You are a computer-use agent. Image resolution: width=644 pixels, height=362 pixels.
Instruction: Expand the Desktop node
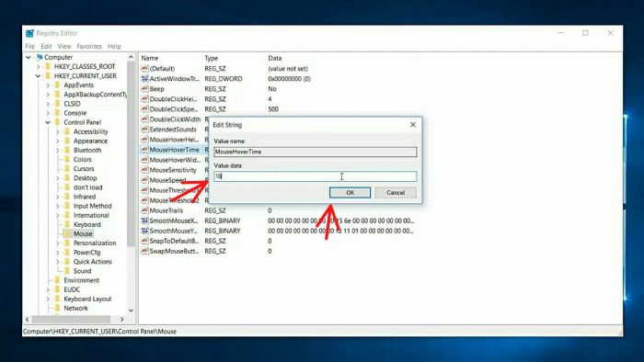pyautogui.click(x=57, y=178)
